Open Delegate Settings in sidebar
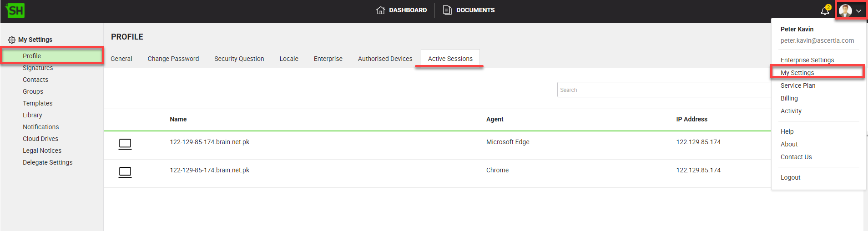 click(x=47, y=162)
